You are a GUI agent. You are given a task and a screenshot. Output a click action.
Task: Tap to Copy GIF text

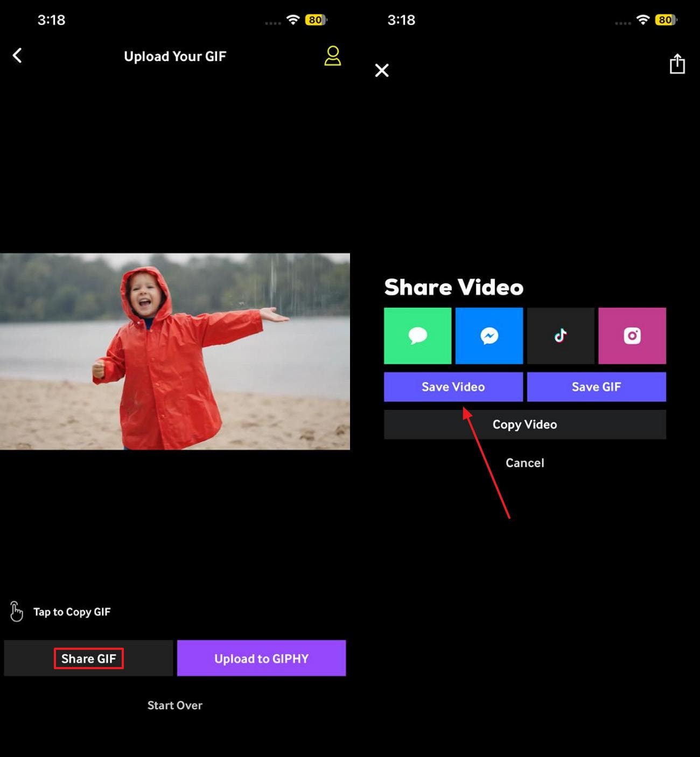point(72,611)
